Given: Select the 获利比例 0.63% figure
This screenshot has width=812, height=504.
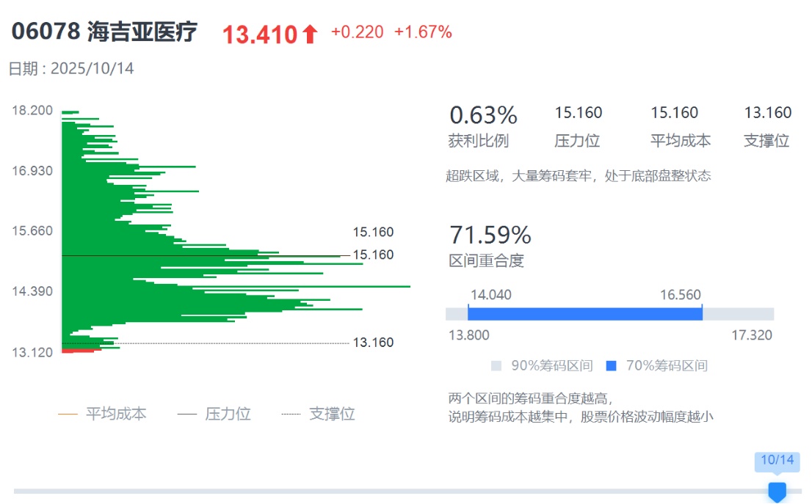Looking at the screenshot, I should 483,115.
